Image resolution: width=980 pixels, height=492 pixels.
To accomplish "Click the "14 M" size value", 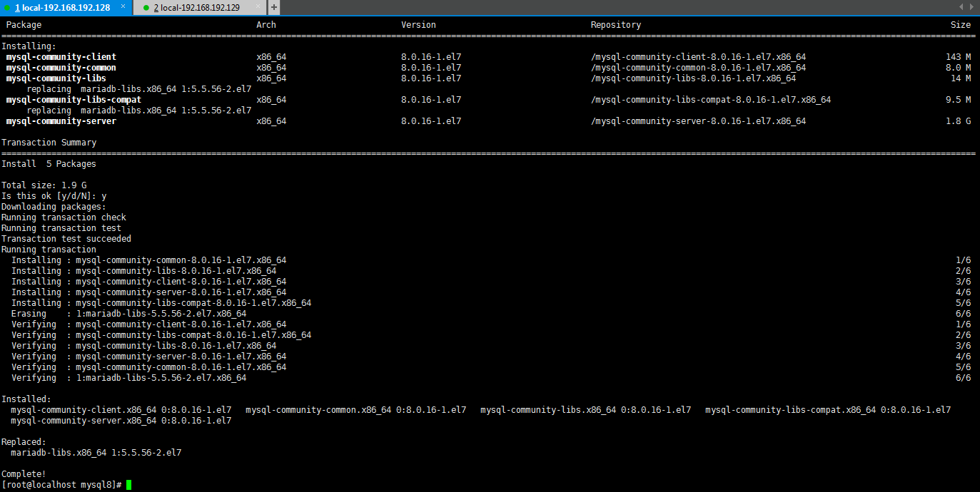I will pos(961,78).
